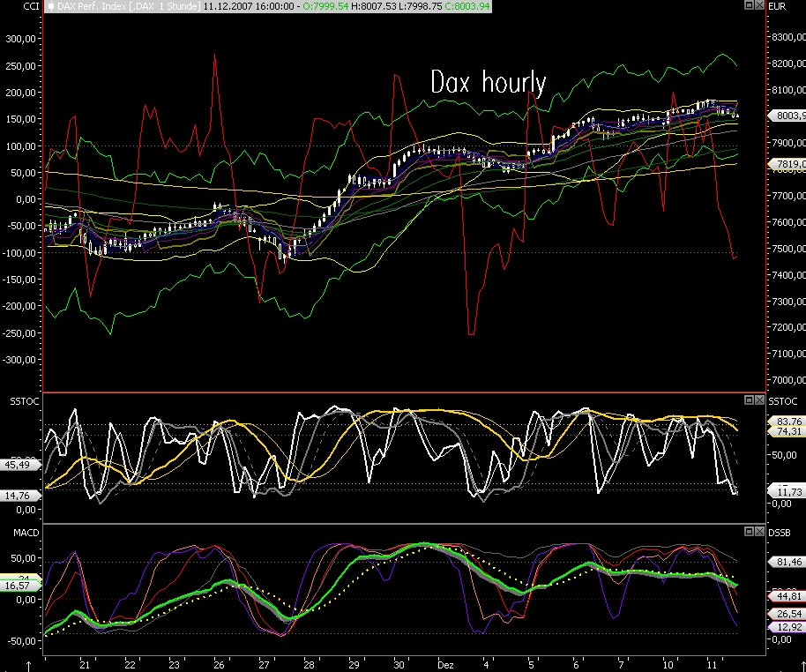
Task: Maximize the SSTOC indicator panel
Action: [749, 399]
